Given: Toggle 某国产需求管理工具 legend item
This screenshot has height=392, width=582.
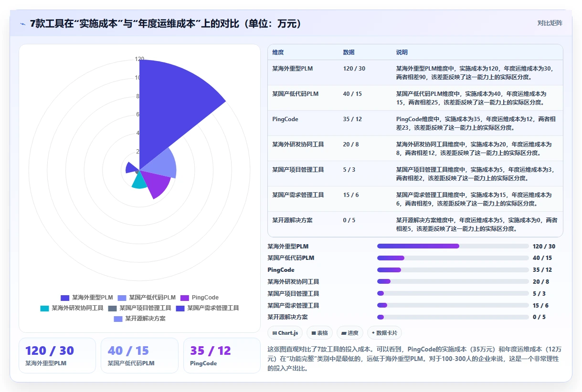Looking at the screenshot, I should (x=207, y=308).
